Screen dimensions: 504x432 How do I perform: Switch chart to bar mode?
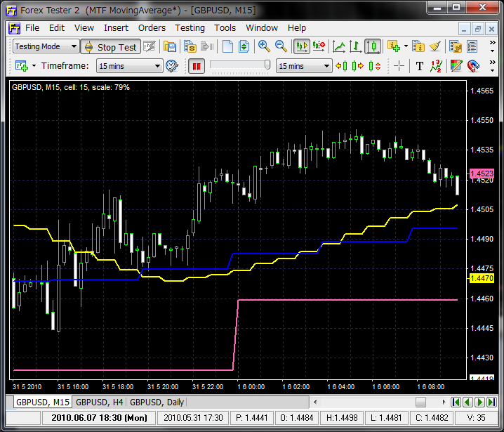click(x=355, y=46)
